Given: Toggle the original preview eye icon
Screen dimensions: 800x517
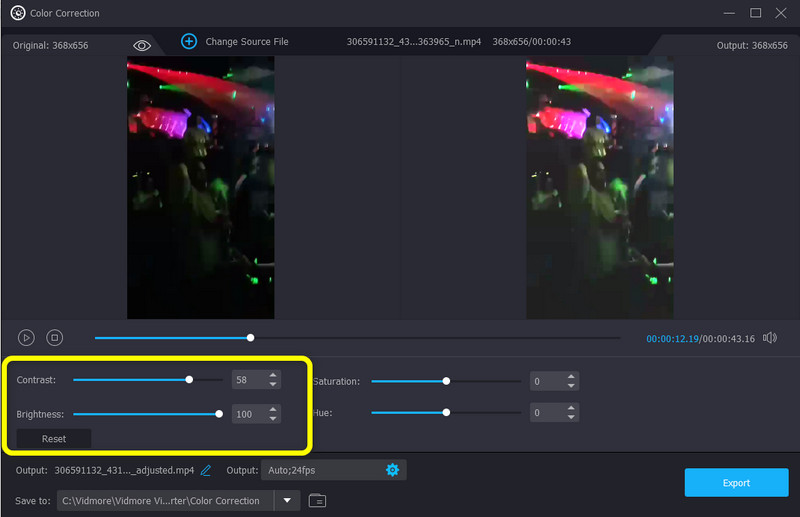Looking at the screenshot, I should 142,45.
